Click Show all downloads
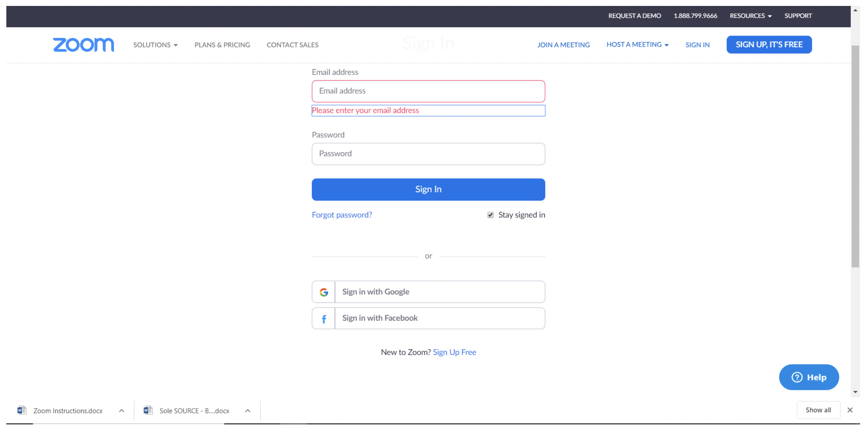The height and width of the screenshot is (435, 868). 818,410
